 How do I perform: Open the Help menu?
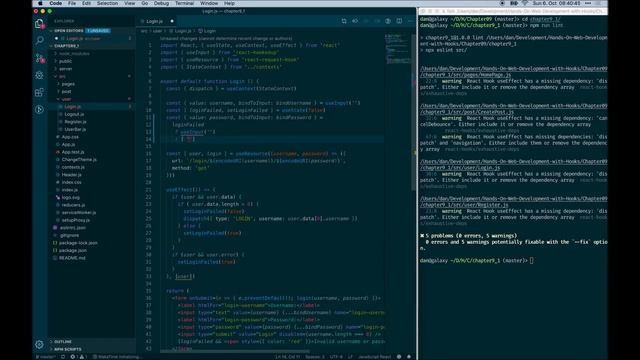(x=229, y=3)
